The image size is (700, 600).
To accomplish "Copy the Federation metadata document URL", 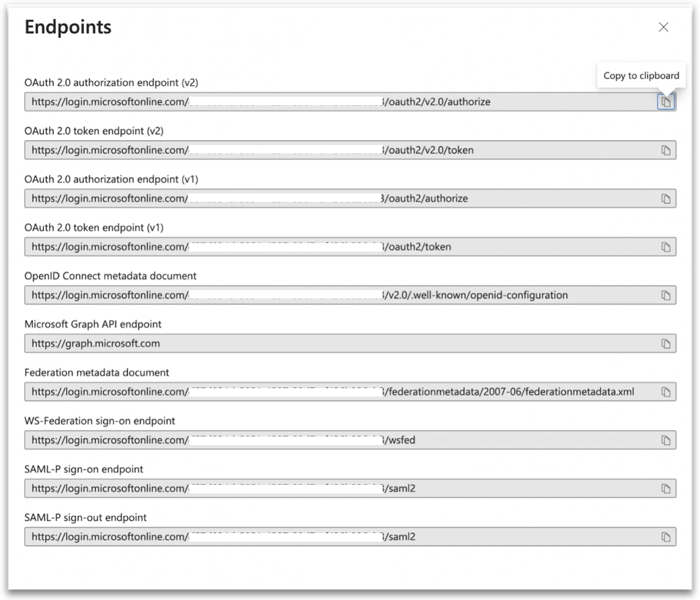I will (666, 392).
